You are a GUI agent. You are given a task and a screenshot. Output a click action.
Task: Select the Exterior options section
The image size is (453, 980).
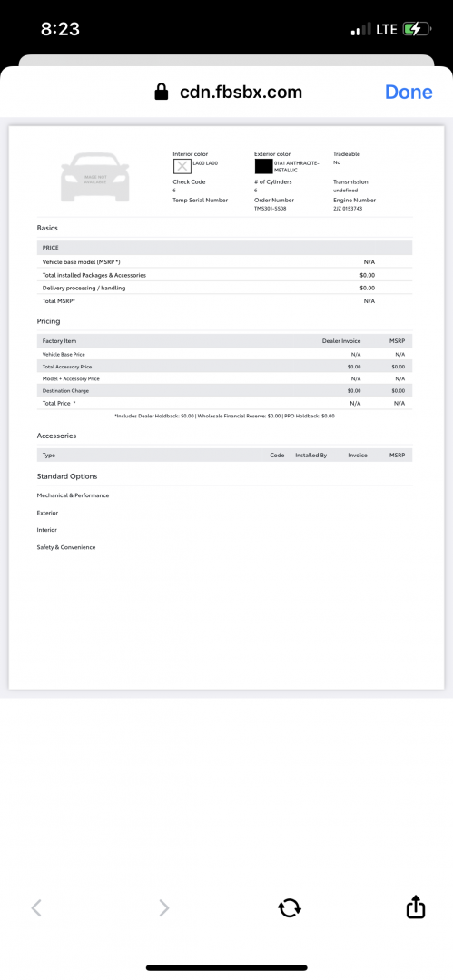click(x=47, y=513)
